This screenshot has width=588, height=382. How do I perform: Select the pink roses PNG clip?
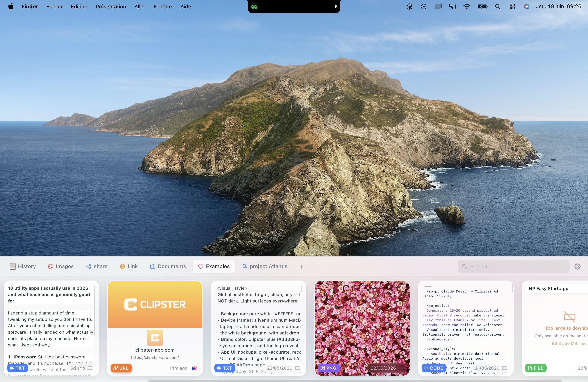pyautogui.click(x=362, y=328)
